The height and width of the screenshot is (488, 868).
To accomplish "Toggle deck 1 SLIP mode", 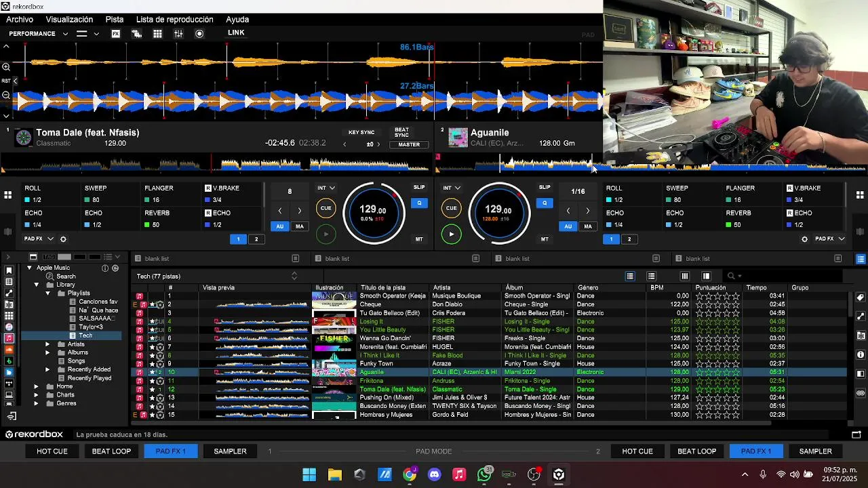I will [x=419, y=188].
